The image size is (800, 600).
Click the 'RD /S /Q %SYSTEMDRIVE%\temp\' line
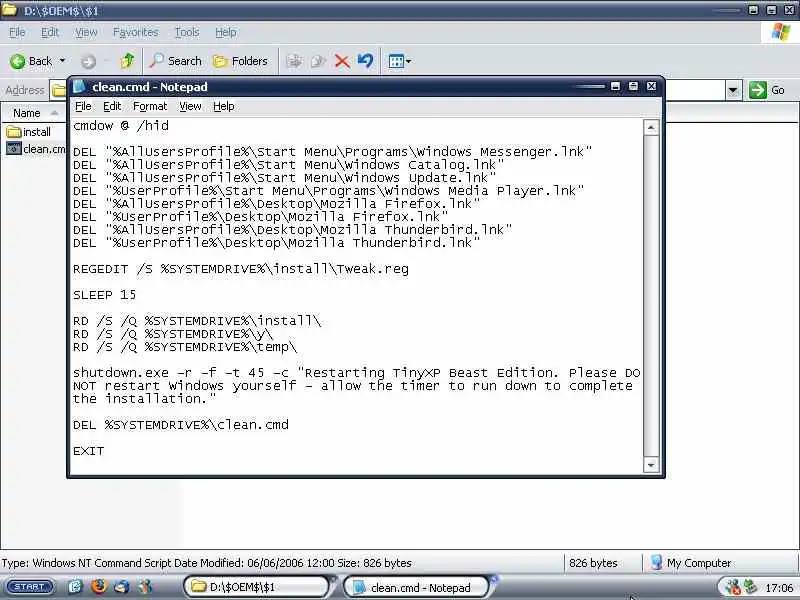pos(185,347)
